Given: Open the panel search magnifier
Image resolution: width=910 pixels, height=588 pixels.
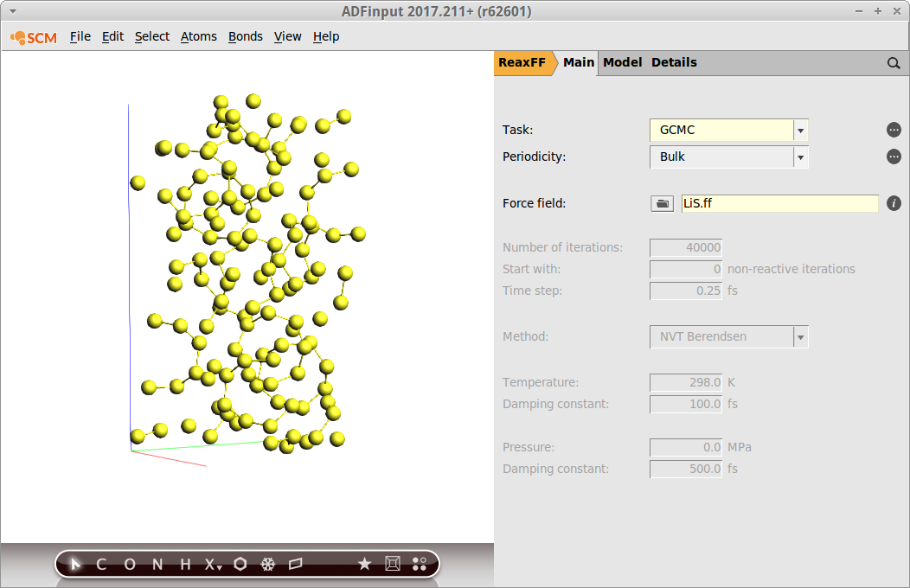Looking at the screenshot, I should coord(894,63).
